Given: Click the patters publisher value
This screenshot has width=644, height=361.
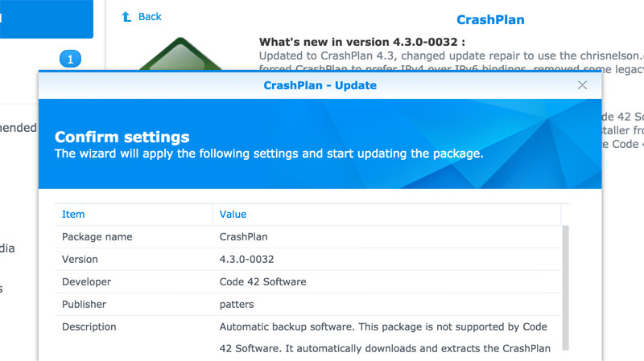Looking at the screenshot, I should pyautogui.click(x=237, y=305).
